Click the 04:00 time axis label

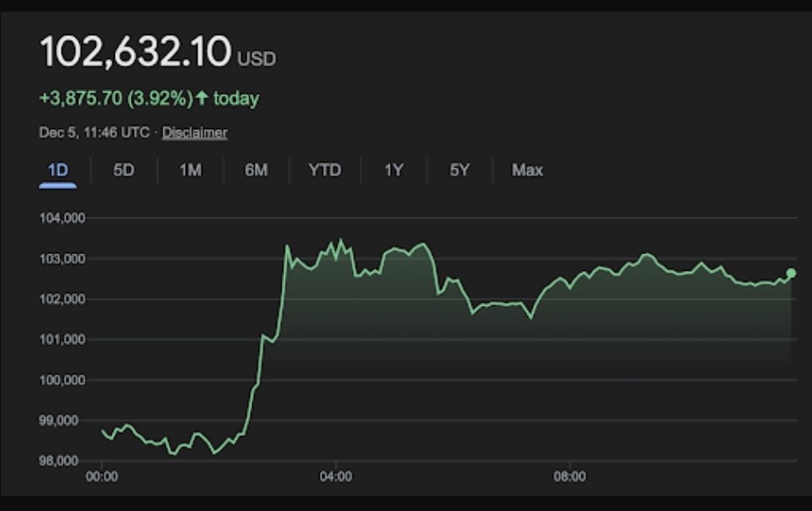[336, 478]
